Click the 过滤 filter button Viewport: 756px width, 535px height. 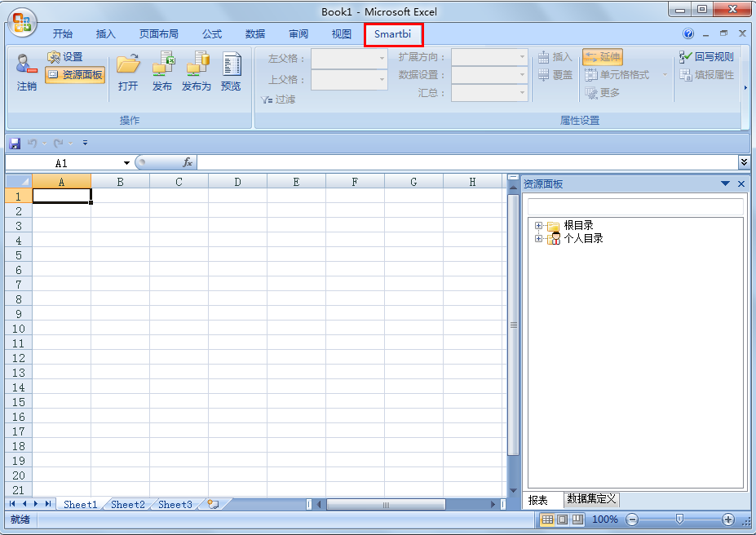point(278,99)
